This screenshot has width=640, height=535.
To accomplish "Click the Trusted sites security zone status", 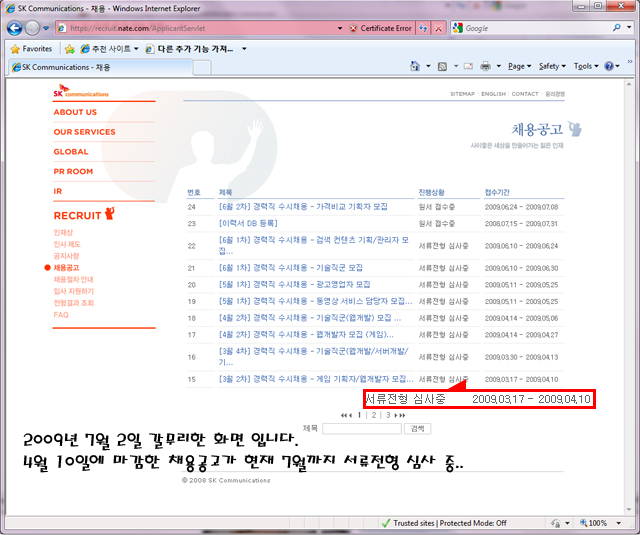I will point(444,523).
